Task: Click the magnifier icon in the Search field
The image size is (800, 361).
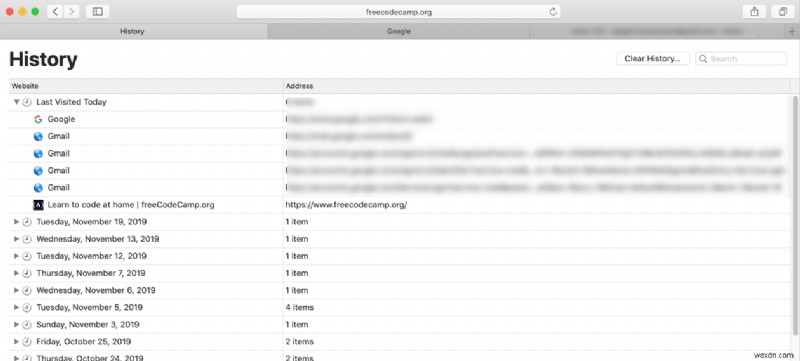Action: [703, 59]
